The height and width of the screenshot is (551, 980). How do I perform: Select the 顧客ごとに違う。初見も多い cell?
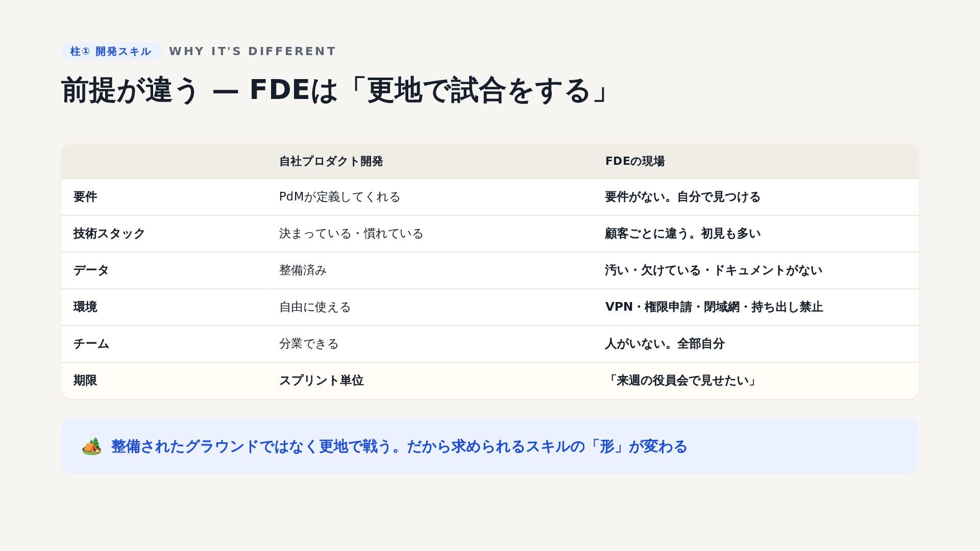tap(682, 234)
